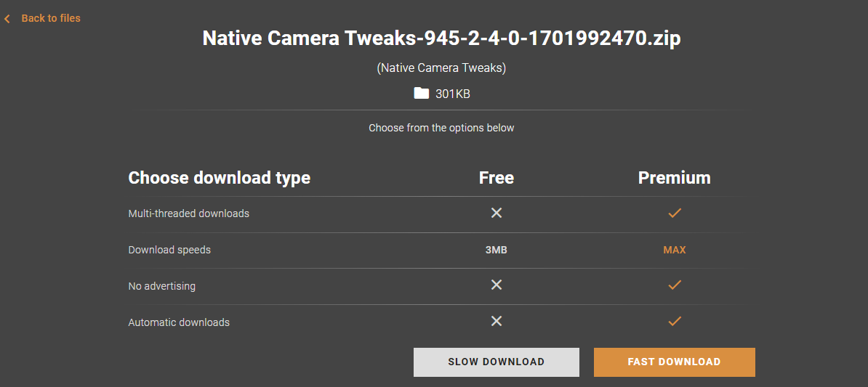
Task: Select the Free column heading
Action: (x=497, y=178)
